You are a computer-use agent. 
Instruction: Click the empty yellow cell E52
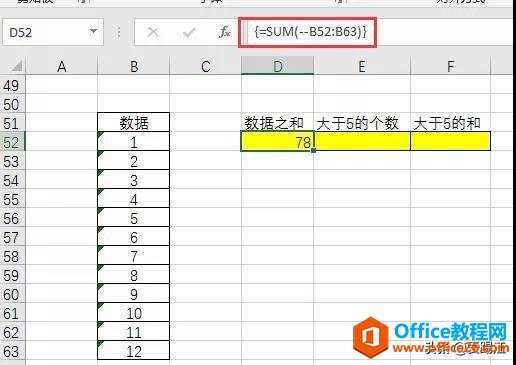[x=362, y=141]
